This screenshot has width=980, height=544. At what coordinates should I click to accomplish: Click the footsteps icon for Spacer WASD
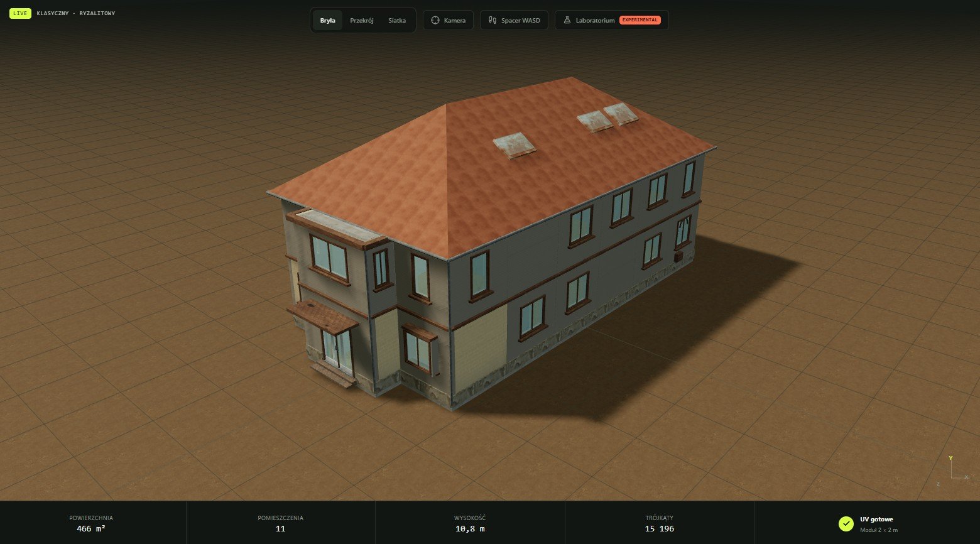tap(493, 20)
